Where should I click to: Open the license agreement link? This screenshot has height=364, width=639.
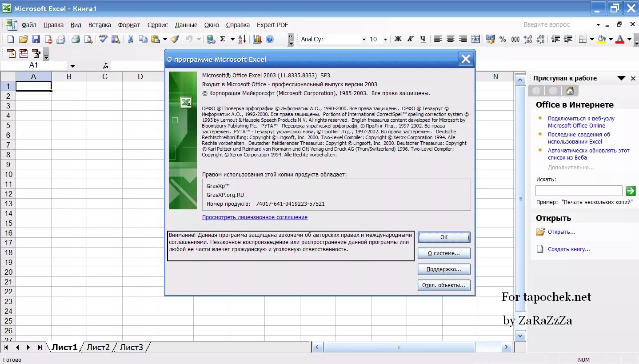[255, 217]
